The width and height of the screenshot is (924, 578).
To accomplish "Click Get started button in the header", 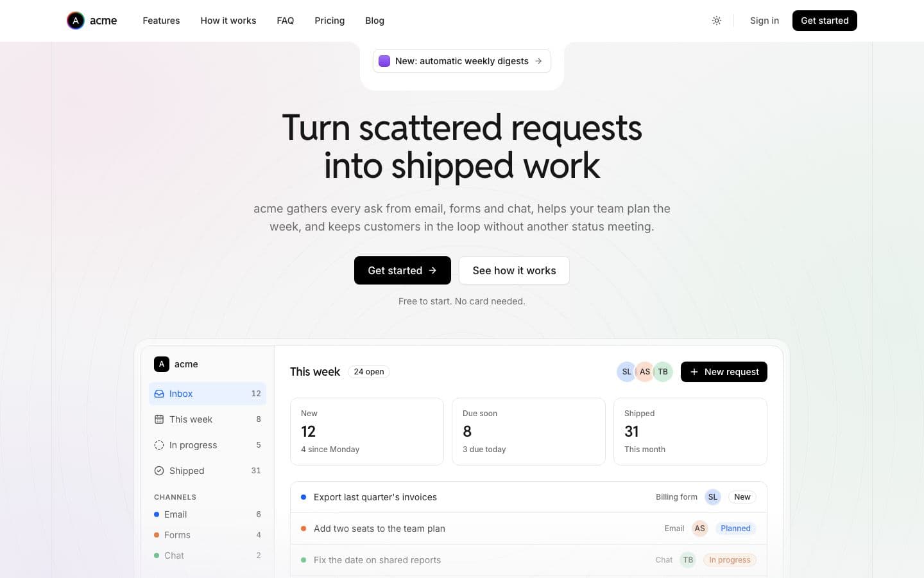I will [825, 21].
